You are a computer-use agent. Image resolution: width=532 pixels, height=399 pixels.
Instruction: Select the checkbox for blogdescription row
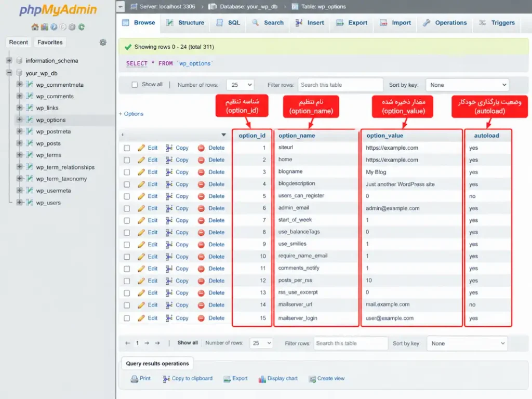click(x=127, y=184)
